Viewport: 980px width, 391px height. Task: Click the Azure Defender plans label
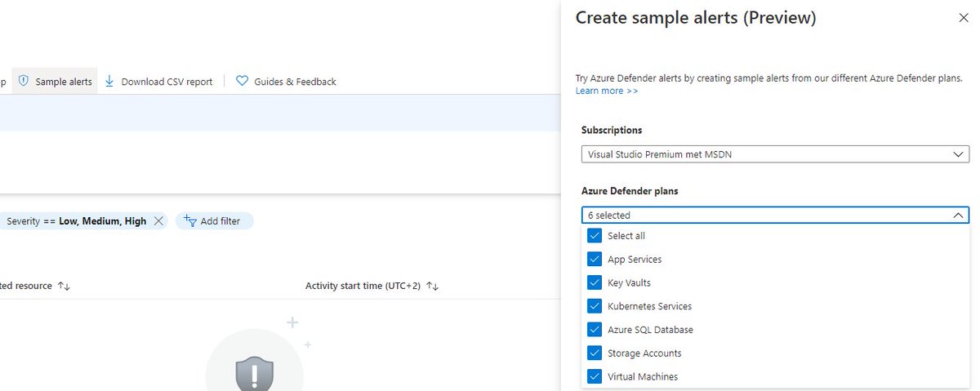pyautogui.click(x=630, y=191)
